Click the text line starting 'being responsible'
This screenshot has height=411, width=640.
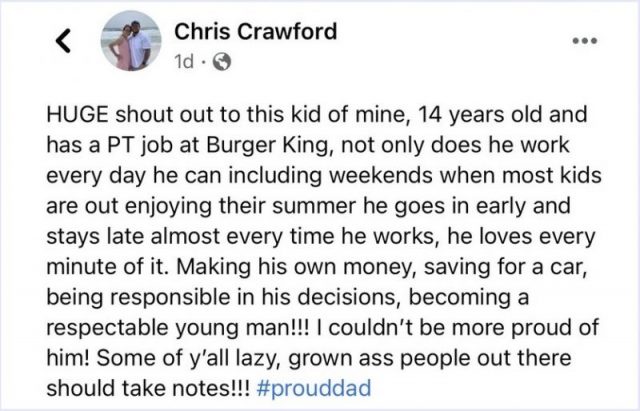point(288,297)
